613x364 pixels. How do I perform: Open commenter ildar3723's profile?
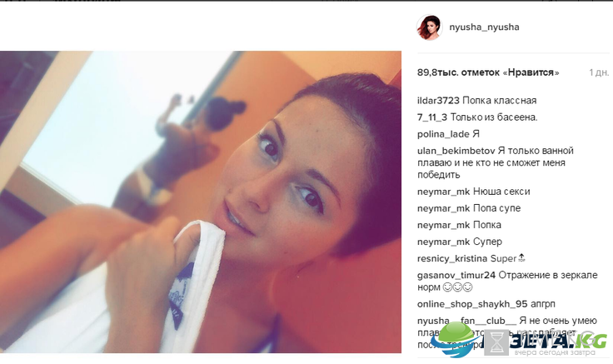click(x=438, y=101)
